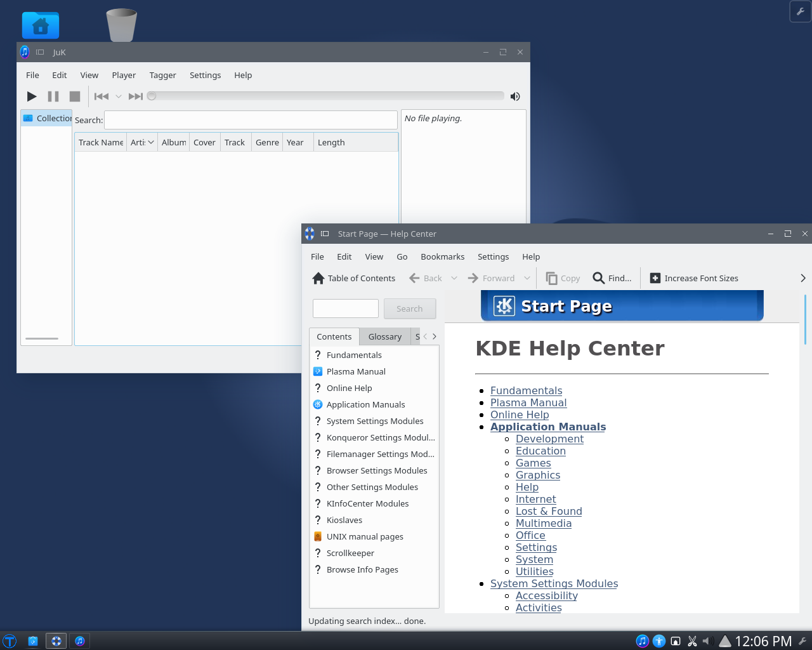This screenshot has width=812, height=650.
Task: Open the application launcher in taskbar
Action: click(x=10, y=641)
